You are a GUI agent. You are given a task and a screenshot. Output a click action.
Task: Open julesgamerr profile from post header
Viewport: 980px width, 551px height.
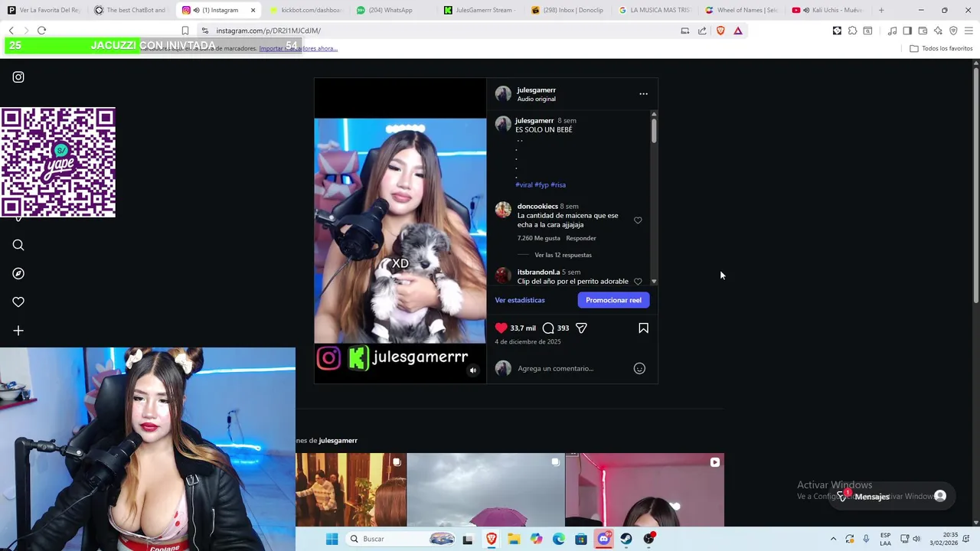(x=536, y=90)
